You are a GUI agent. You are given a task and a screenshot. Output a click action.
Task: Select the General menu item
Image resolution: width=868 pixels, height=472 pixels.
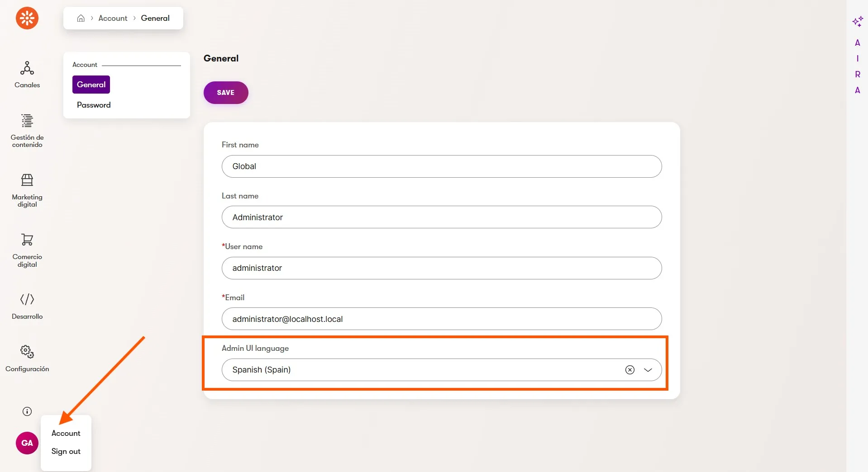[x=91, y=85]
